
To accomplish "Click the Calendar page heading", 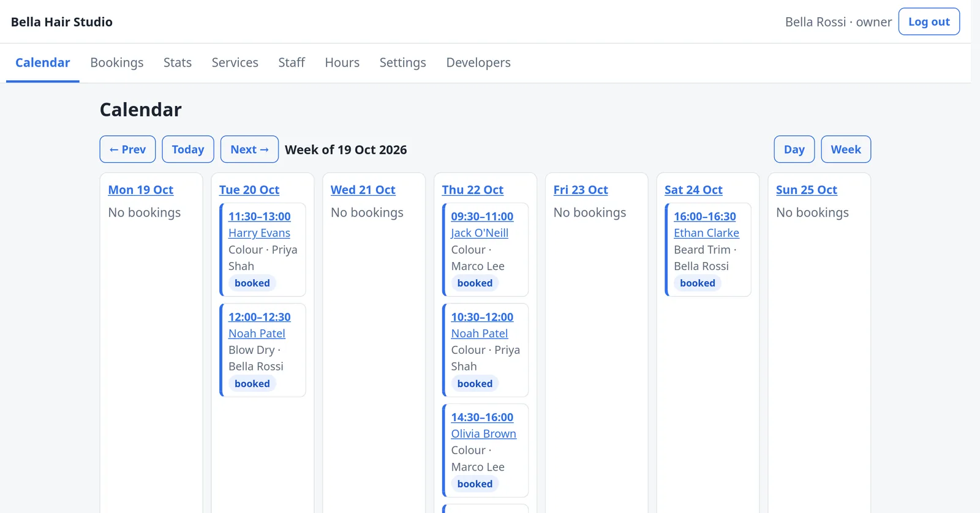I will (141, 110).
